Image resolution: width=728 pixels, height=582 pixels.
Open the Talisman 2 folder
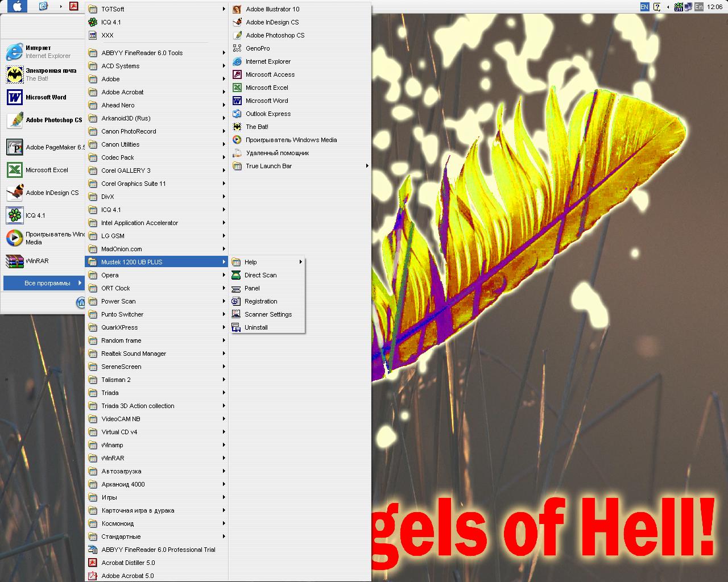click(156, 380)
